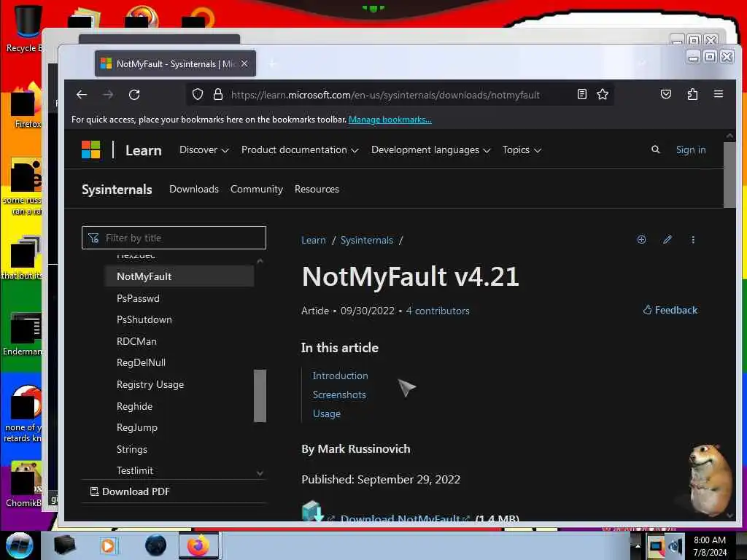This screenshot has width=747, height=560.
Task: Open the Firefox extensions puzzle icon
Action: [x=693, y=94]
